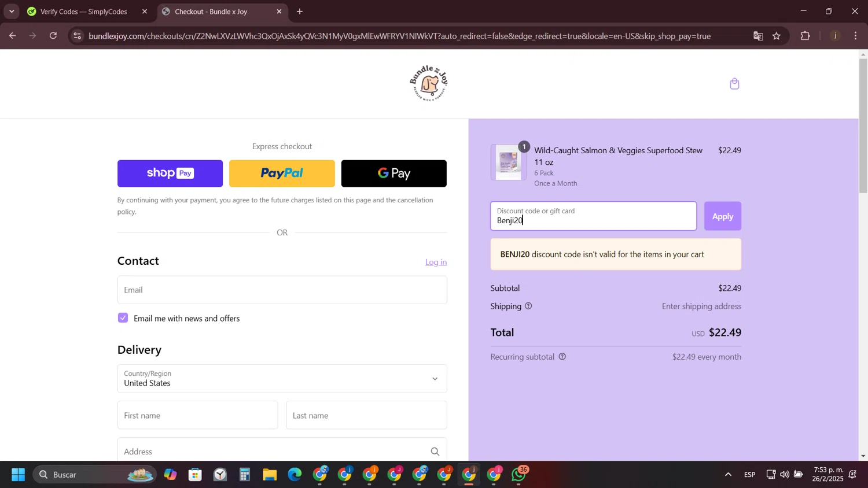Screen dimensions: 868x488
Task: Focus the Email input field
Action: [x=282, y=290]
